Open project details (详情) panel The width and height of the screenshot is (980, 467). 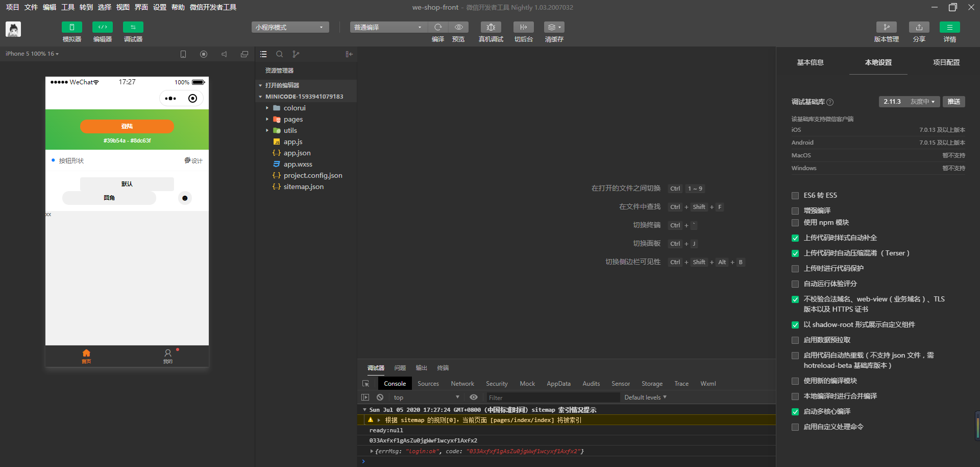point(950,27)
